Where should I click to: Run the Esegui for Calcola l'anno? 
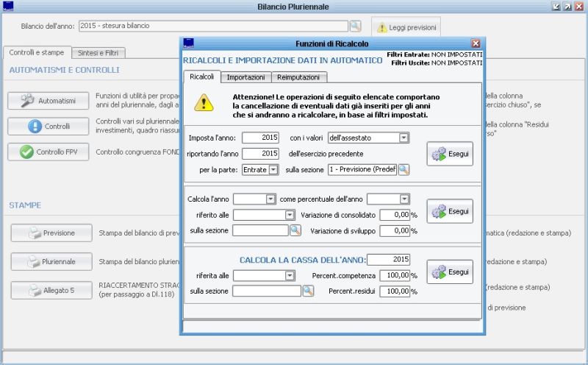click(449, 211)
